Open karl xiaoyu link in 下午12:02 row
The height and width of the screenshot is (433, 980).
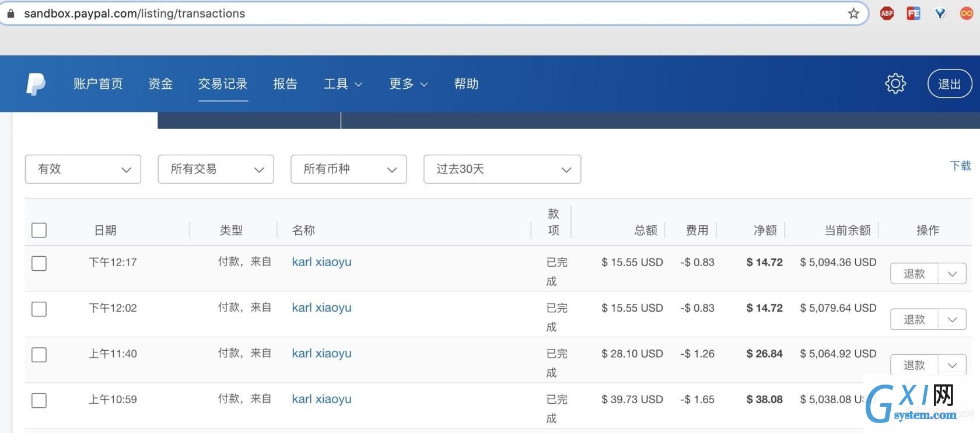point(321,308)
